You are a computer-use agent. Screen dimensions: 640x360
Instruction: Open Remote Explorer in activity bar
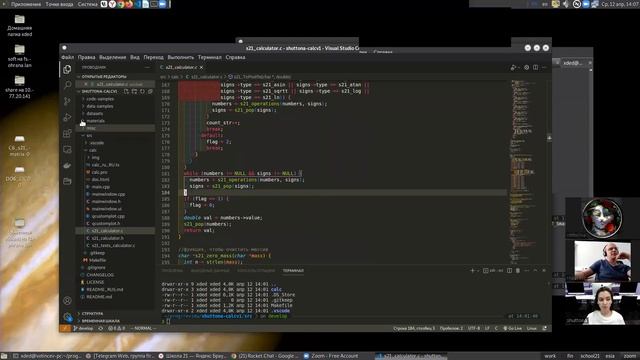point(68,149)
